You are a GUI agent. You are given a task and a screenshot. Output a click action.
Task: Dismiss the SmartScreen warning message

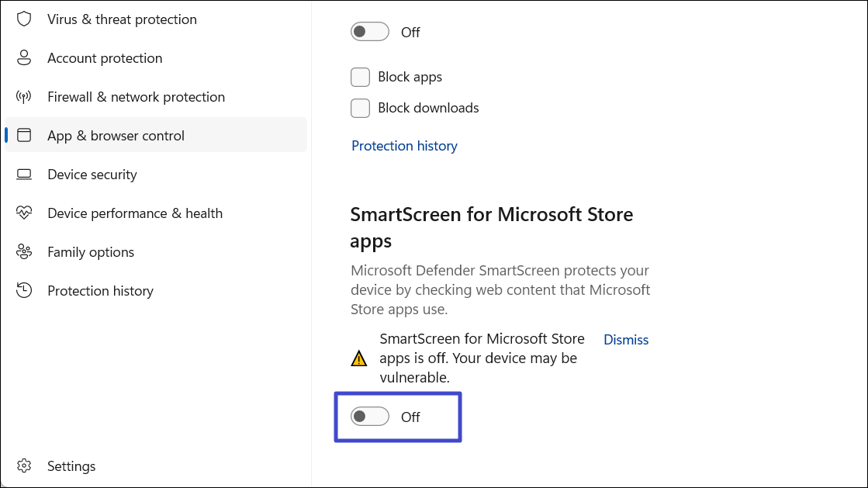point(626,340)
